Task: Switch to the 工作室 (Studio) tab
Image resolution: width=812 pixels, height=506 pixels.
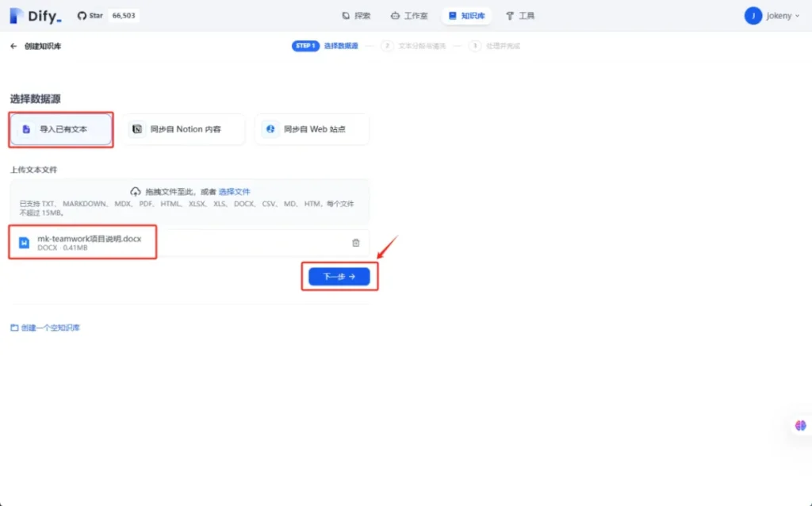Action: [409, 16]
